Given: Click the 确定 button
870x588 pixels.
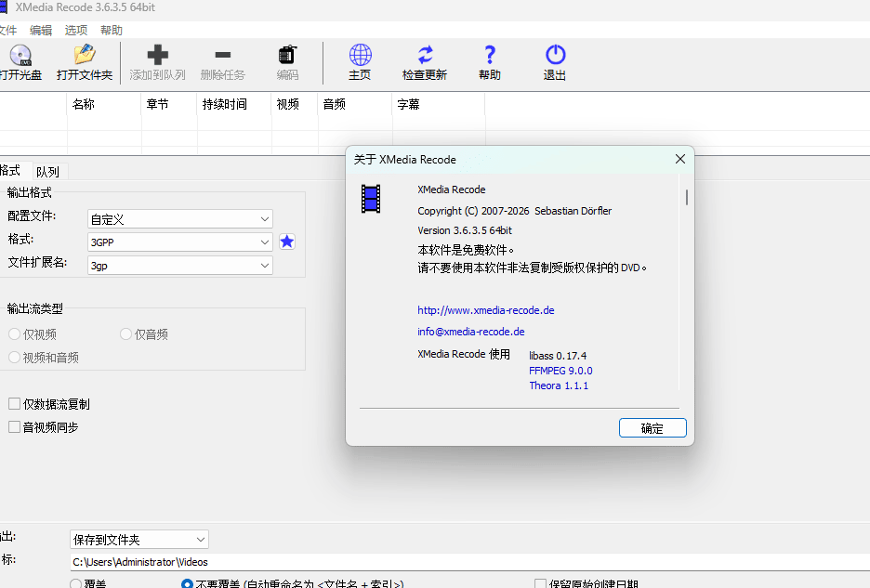Looking at the screenshot, I should click(652, 428).
